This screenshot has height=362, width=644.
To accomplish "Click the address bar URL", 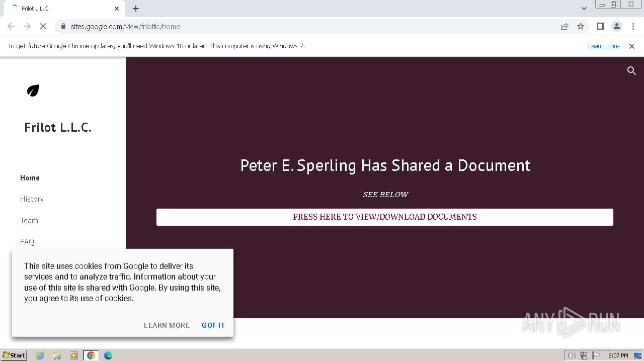I will click(125, 26).
